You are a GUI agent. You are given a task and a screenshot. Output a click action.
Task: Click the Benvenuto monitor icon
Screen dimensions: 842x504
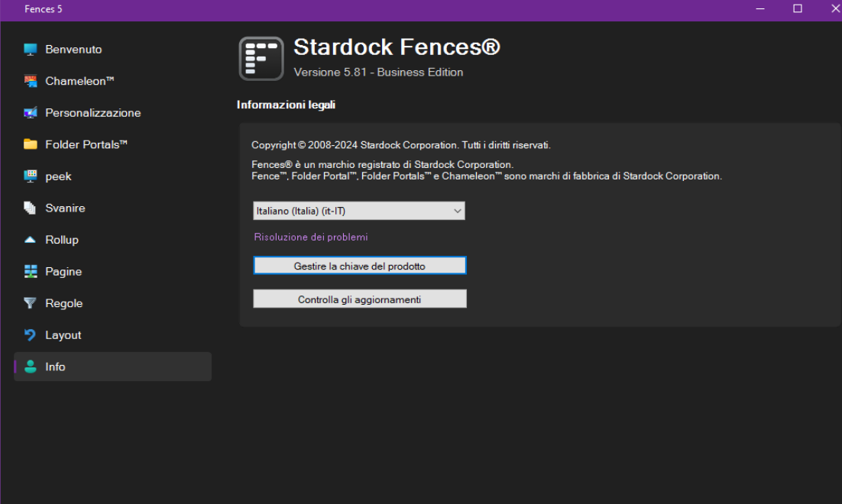pyautogui.click(x=31, y=50)
